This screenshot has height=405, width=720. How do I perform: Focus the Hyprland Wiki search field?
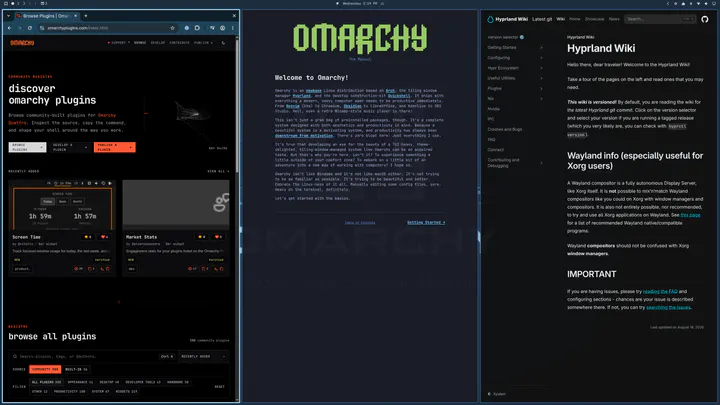pyautogui.click(x=660, y=19)
